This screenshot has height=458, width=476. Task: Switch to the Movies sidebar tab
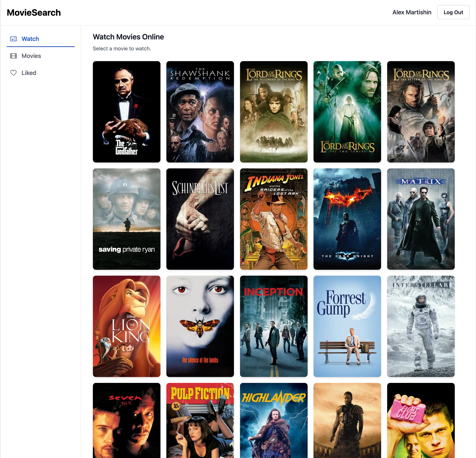[41, 56]
